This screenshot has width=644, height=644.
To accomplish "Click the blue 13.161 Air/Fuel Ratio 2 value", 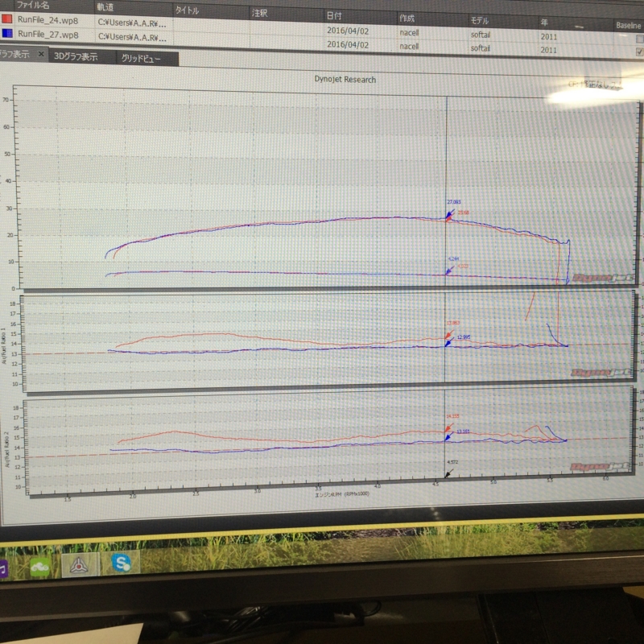I will tap(463, 431).
